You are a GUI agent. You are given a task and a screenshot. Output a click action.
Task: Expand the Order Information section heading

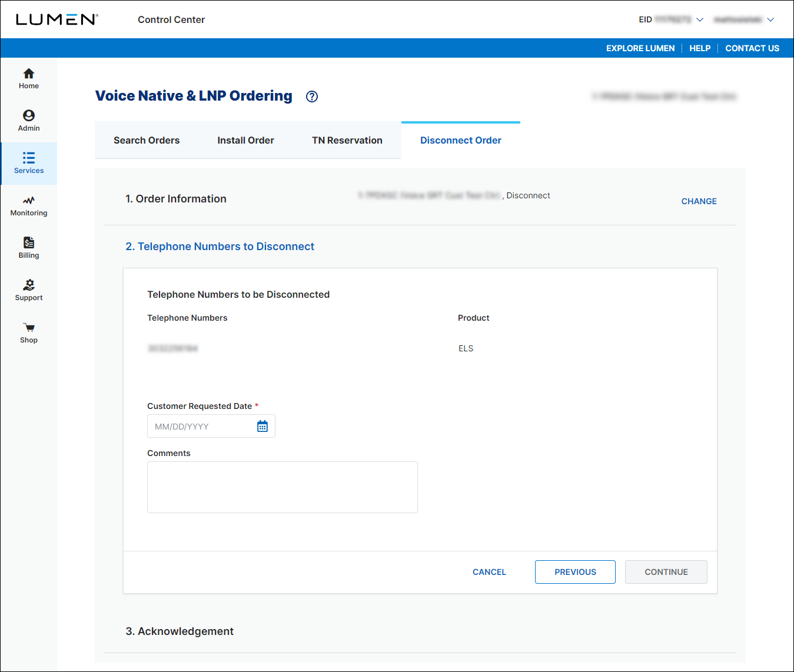175,199
